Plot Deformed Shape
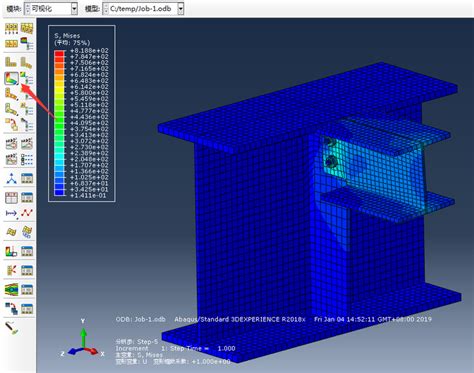The width and height of the screenshot is (474, 373). click(27, 62)
